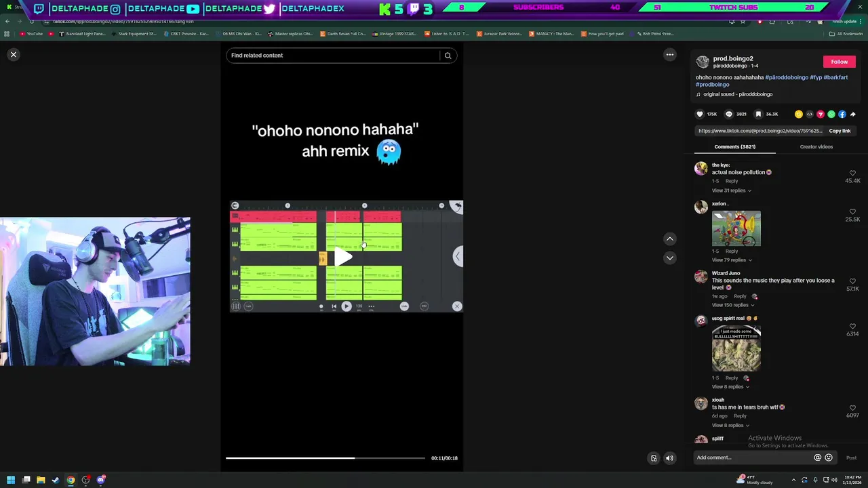
Task: Switch to Comments (3821) tab
Action: tap(734, 146)
